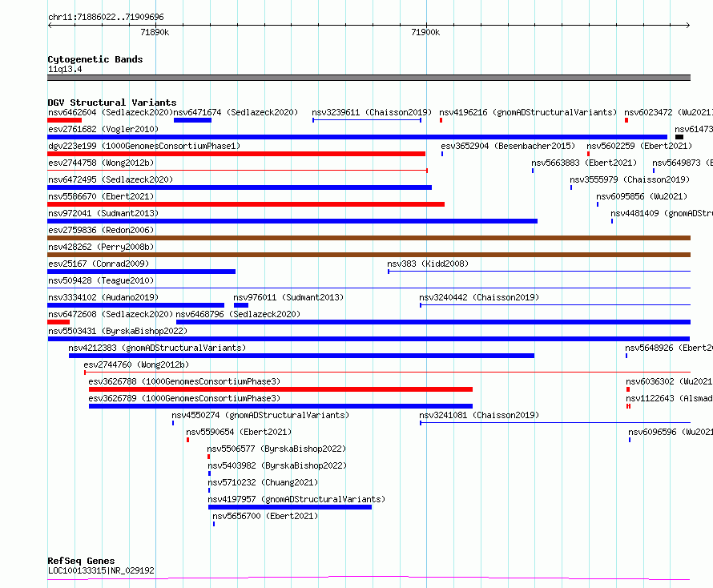
Task: Click the esv2761682 (Vogler2010) label
Action: pos(103,129)
